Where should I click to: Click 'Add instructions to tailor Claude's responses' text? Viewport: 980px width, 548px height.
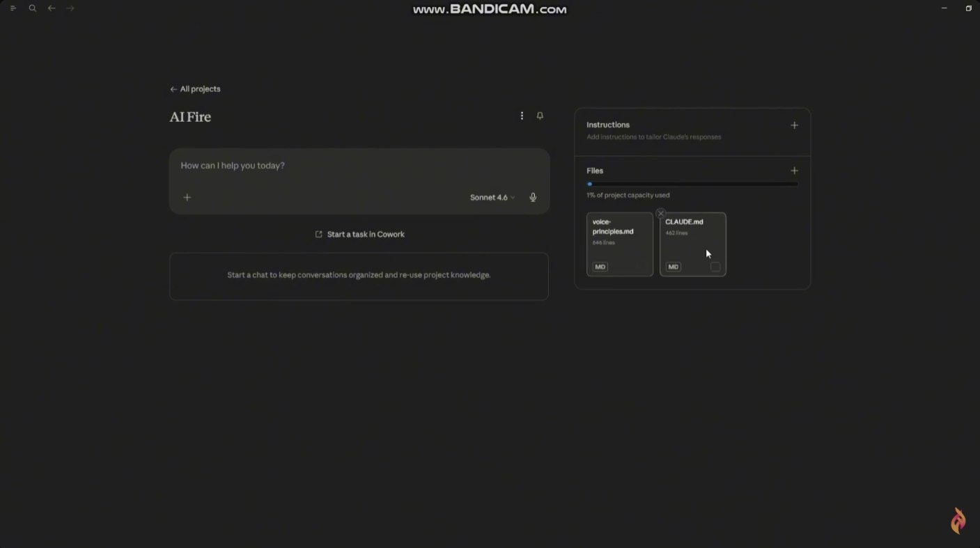click(654, 137)
